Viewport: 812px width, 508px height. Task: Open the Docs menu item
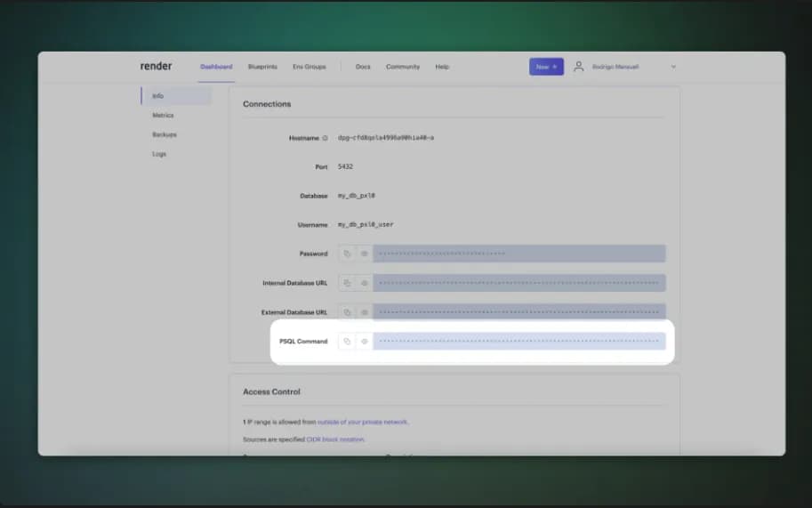pos(363,67)
